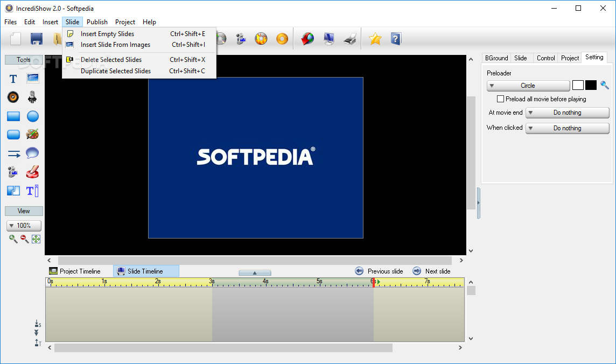Click the globe with red arrow icon
Image resolution: width=616 pixels, height=364 pixels.
tap(307, 39)
